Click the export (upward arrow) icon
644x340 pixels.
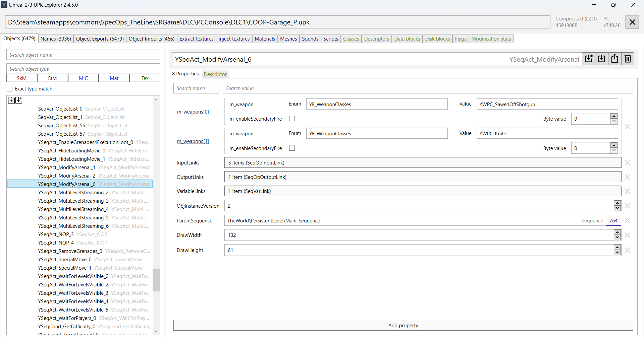coord(614,59)
